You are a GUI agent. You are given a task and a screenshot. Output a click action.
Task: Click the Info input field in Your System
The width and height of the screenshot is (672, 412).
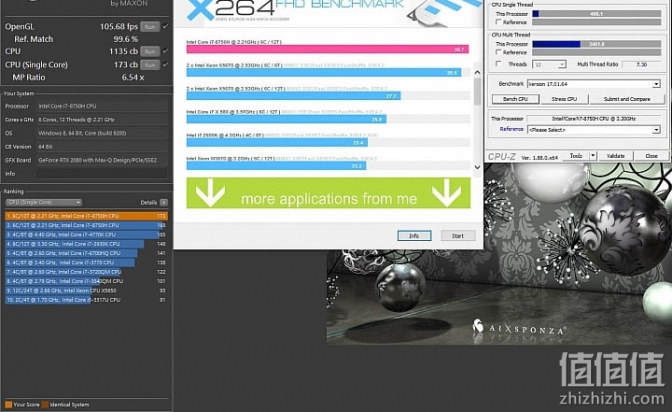click(x=102, y=174)
